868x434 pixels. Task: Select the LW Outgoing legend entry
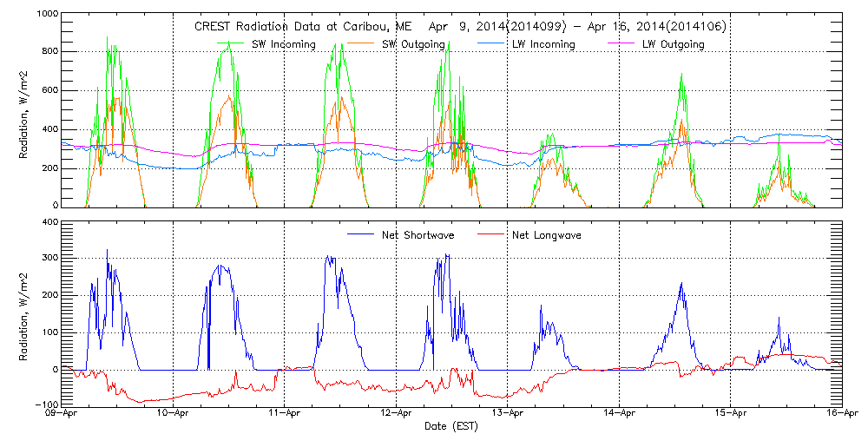click(672, 44)
